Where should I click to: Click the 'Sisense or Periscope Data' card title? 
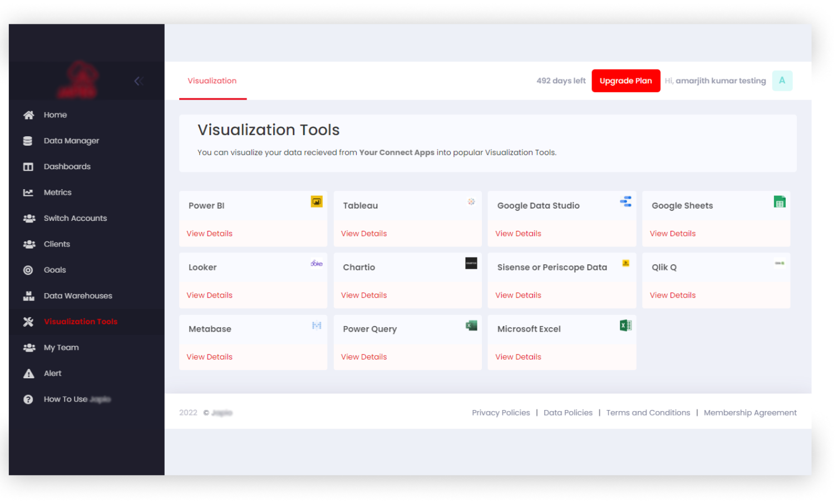tap(552, 268)
